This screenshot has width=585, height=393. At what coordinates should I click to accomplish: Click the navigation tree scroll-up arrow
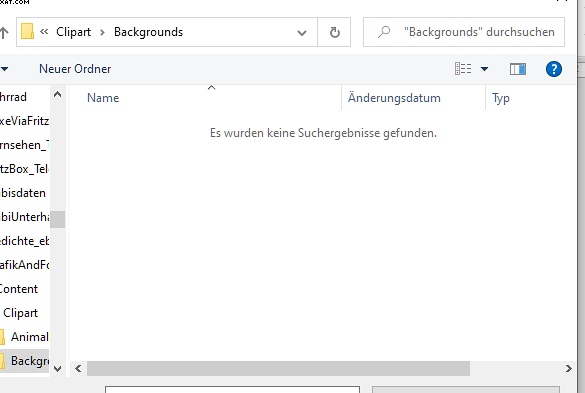57,94
